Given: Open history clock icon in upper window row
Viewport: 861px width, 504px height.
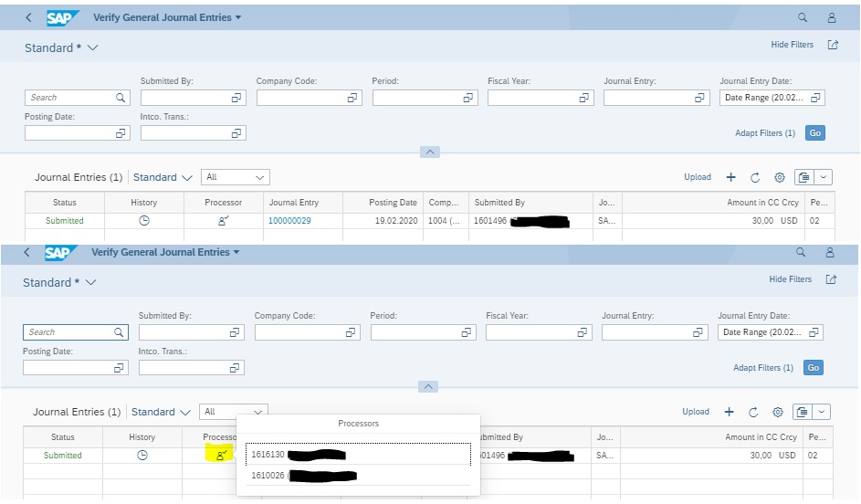Looking at the screenshot, I should [144, 220].
